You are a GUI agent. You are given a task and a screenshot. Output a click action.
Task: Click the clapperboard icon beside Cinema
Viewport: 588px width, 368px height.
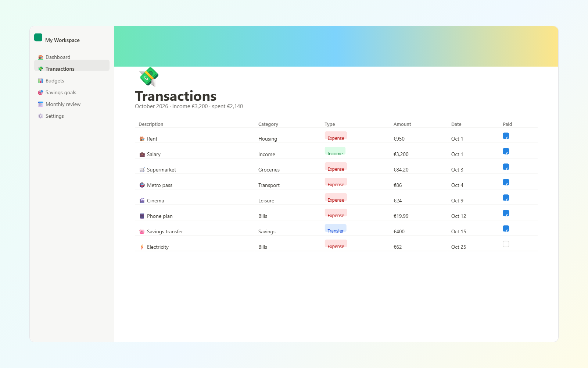tap(142, 201)
